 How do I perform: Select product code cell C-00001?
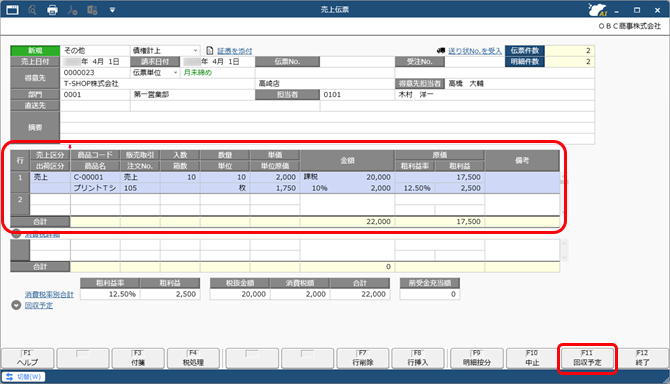[x=95, y=177]
